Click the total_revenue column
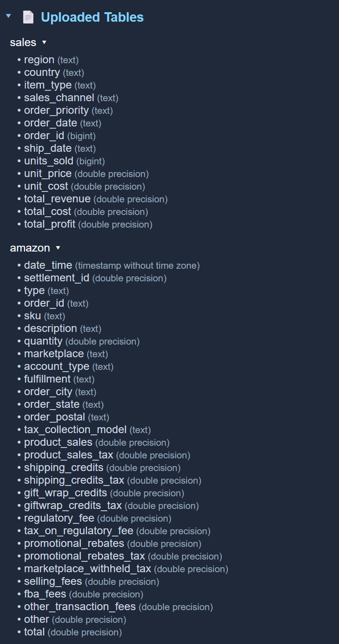Viewport: 339px width, 644px height. coord(57,199)
